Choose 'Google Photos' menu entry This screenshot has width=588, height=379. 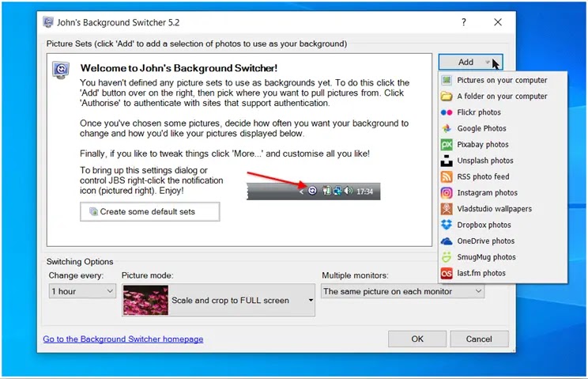tap(503, 128)
